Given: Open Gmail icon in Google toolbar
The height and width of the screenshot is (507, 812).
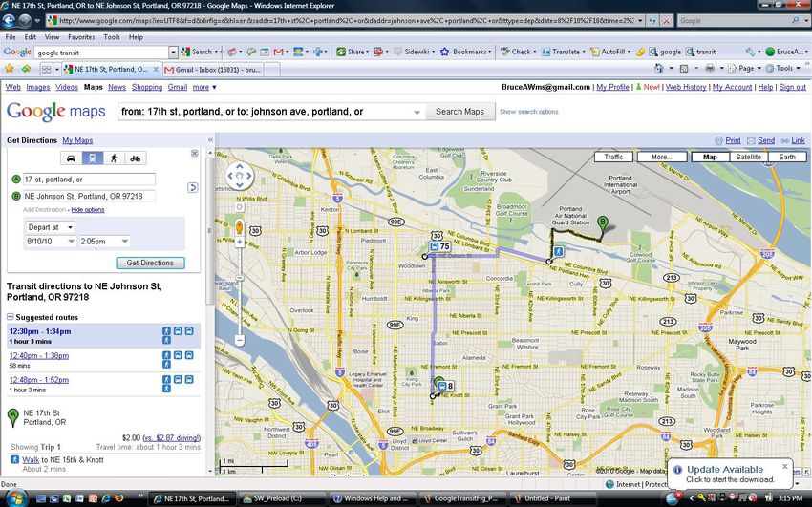Looking at the screenshot, I should pos(278,52).
